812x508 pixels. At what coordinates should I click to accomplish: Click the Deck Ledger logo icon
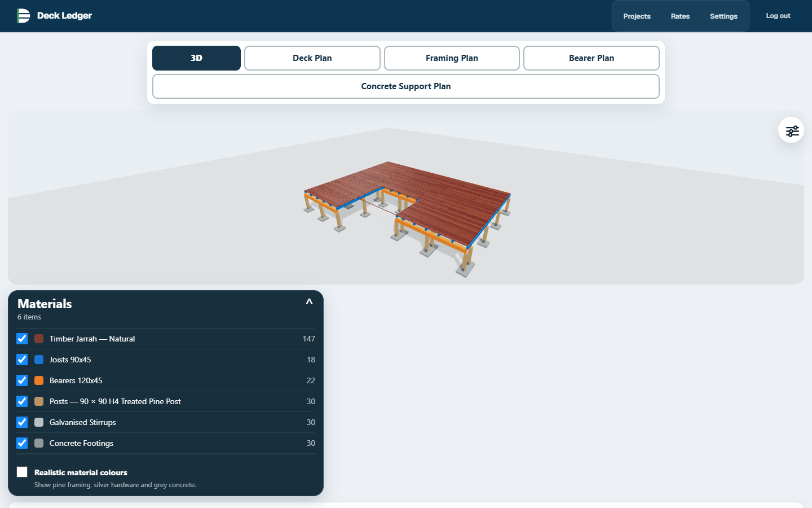tap(23, 16)
